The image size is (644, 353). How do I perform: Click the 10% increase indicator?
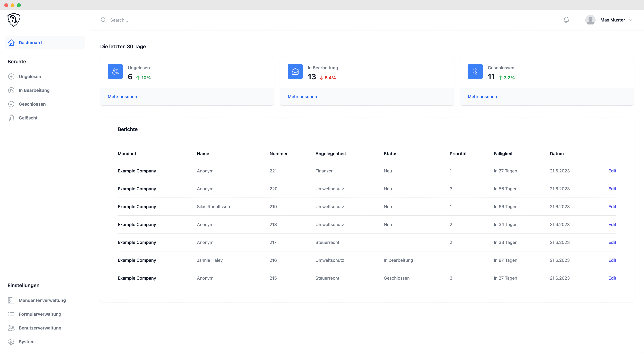143,78
